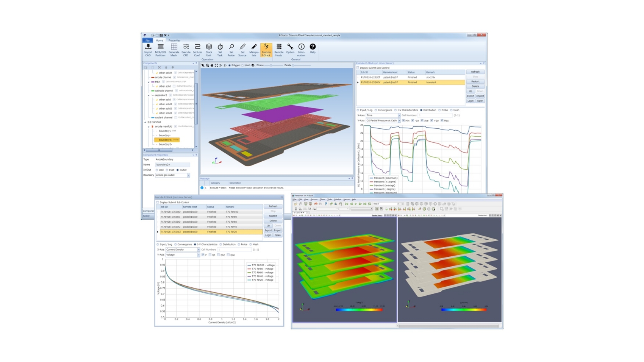This screenshot has height=362, width=644.
Task: Open the Filters menu in ParaView
Action: click(x=322, y=200)
